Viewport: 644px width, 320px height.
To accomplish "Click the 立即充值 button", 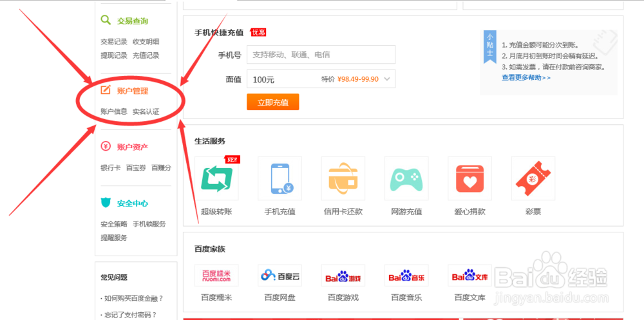I will click(272, 102).
